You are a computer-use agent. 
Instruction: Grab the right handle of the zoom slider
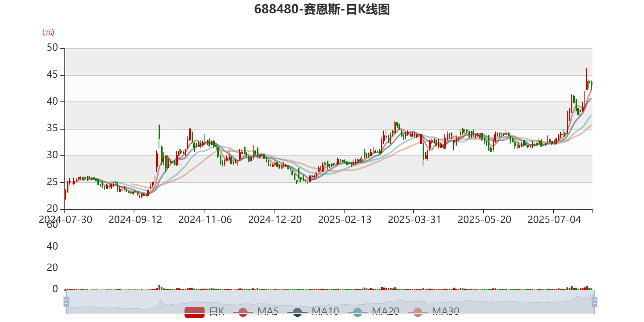(594, 302)
